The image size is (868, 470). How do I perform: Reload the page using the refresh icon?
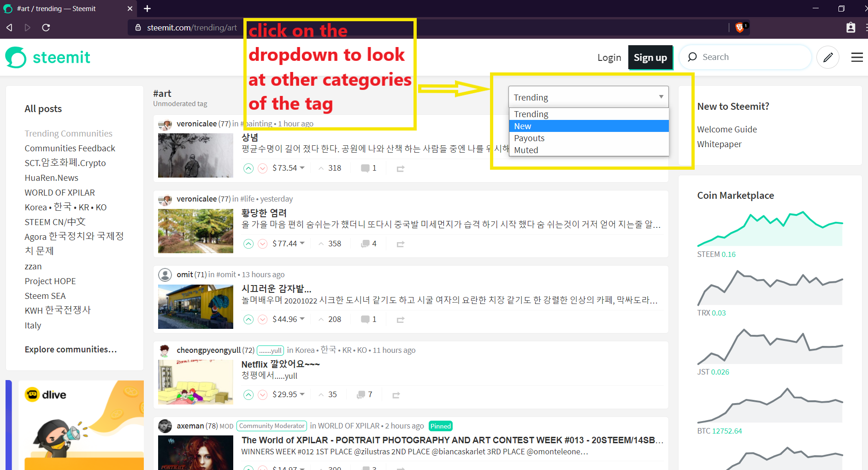pyautogui.click(x=46, y=28)
